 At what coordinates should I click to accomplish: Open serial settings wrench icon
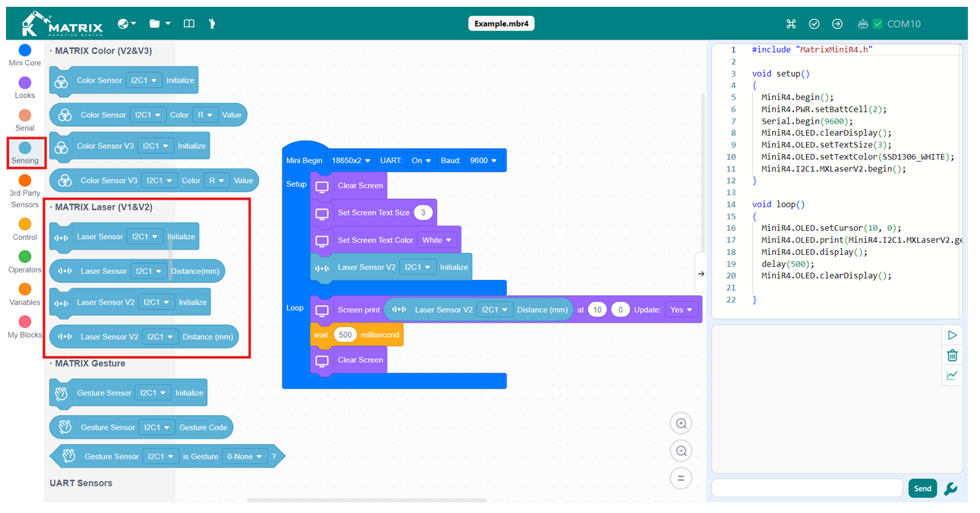pos(950,489)
